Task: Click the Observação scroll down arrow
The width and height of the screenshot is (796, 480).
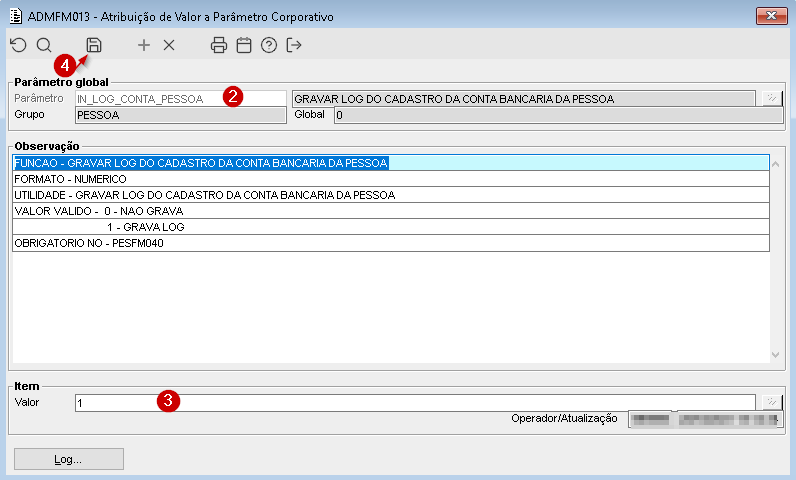Action: (x=775, y=355)
